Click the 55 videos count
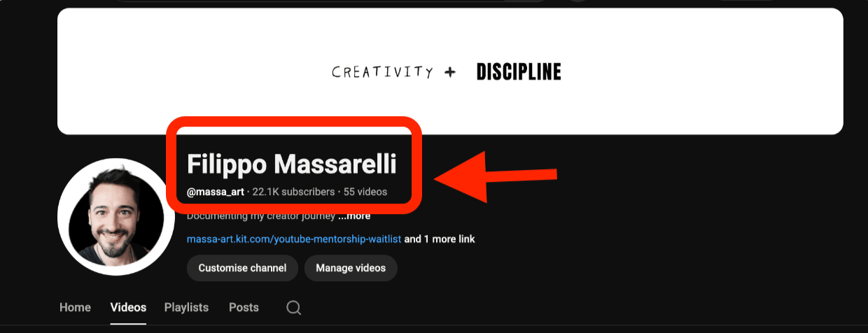This screenshot has width=868, height=333. click(365, 192)
